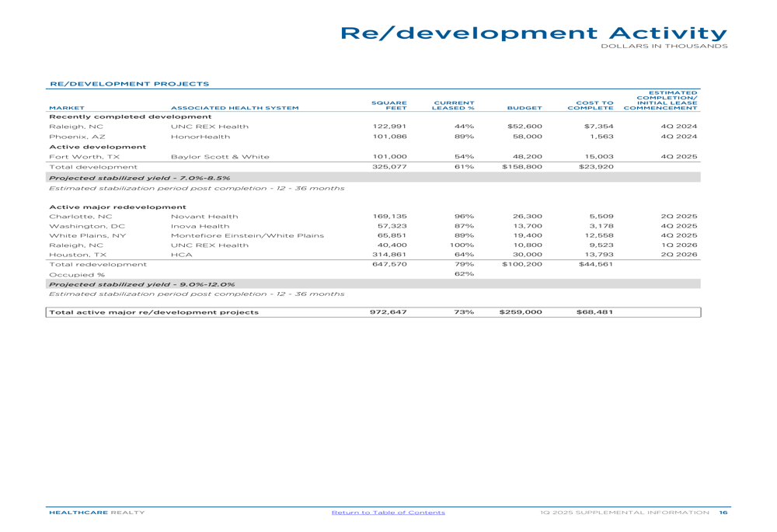The image size is (777, 532).
Task: Click the HCA health system cell
Action: coord(181,255)
